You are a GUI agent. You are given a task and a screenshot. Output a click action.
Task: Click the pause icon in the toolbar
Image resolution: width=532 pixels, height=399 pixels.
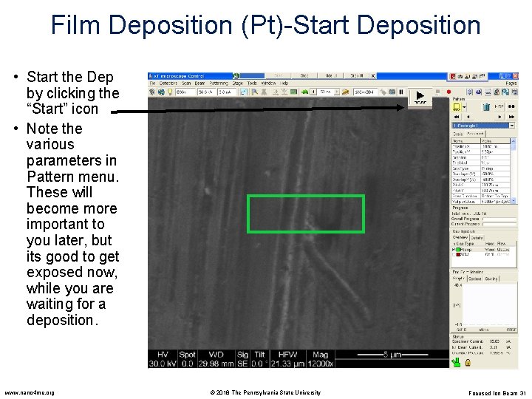[x=401, y=92]
